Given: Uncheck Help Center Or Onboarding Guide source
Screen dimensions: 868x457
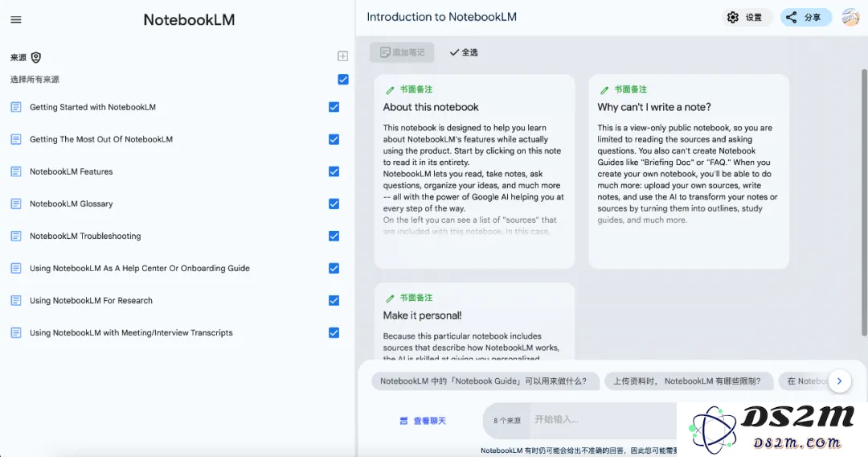Looking at the screenshot, I should (x=334, y=268).
